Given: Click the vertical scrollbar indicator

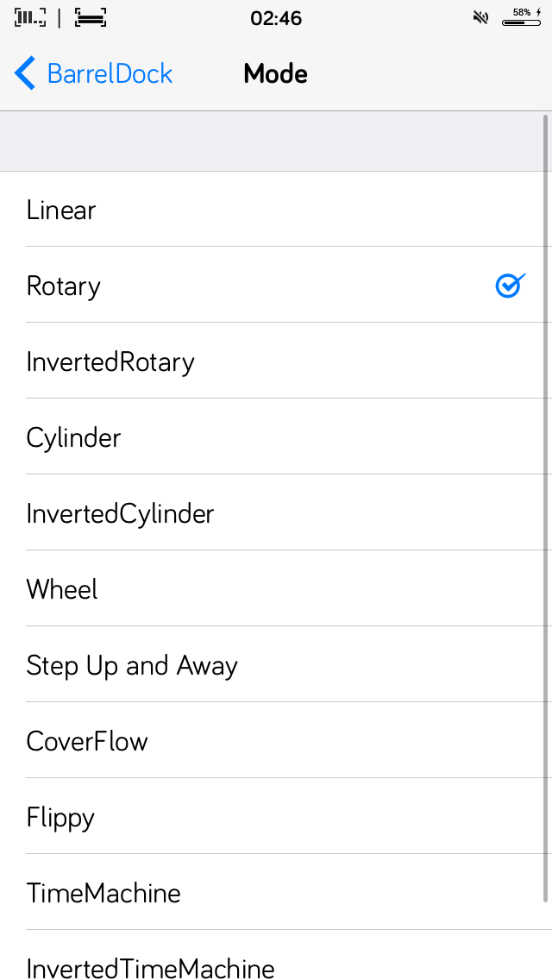Looking at the screenshot, I should click(546, 508).
